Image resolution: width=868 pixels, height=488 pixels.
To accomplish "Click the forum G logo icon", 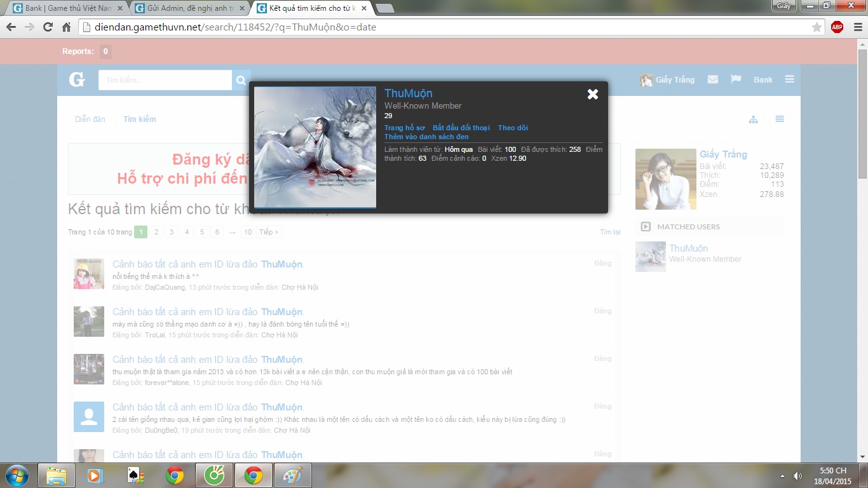I will (77, 79).
